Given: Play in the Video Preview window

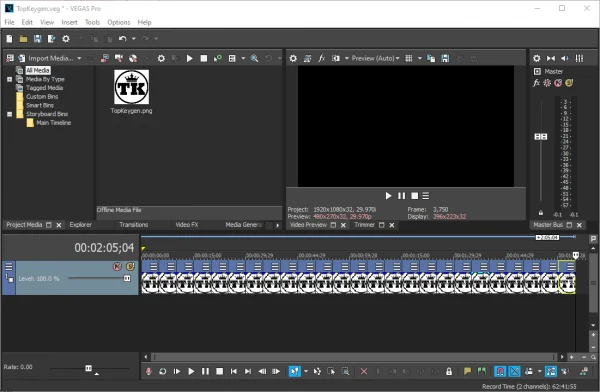Looking at the screenshot, I should (388, 196).
